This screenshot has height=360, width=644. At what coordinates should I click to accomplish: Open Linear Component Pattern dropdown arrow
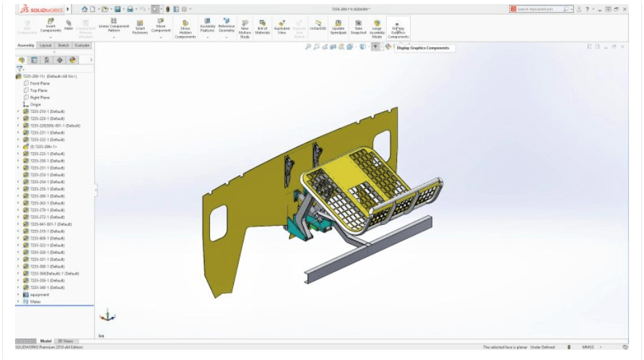pyautogui.click(x=113, y=37)
